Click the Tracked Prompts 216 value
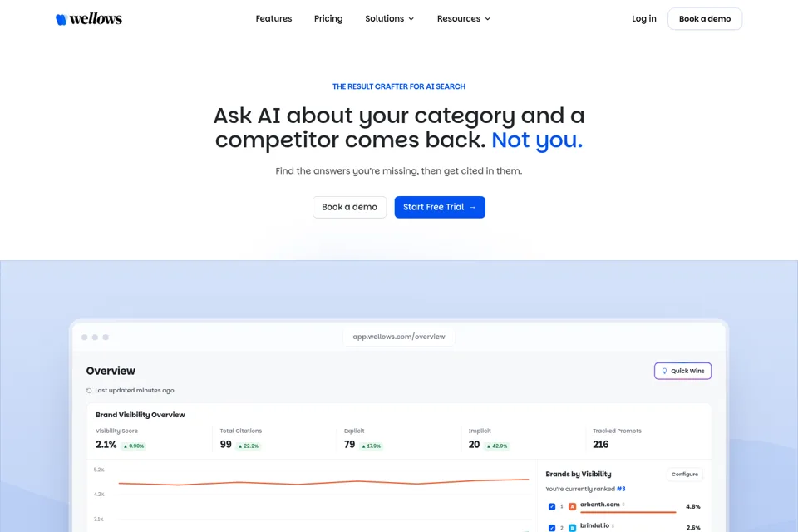798x532 pixels. pos(600,445)
